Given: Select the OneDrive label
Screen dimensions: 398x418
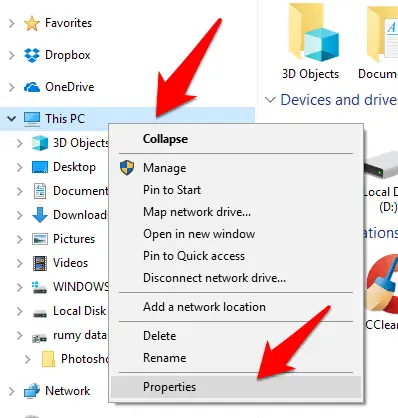Looking at the screenshot, I should pos(70,87).
